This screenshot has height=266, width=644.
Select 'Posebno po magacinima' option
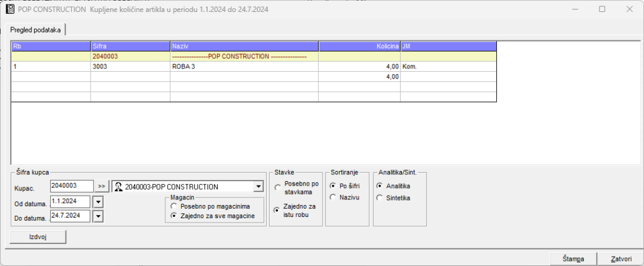[174, 207]
